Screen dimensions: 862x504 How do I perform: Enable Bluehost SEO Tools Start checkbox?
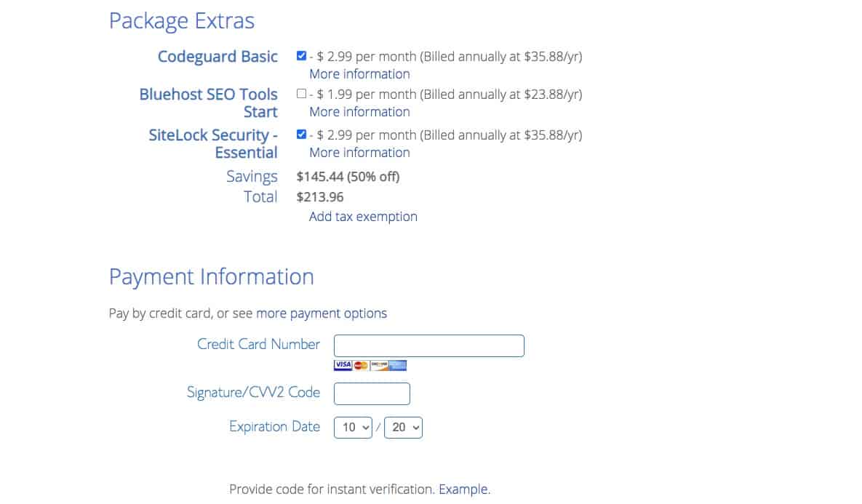pyautogui.click(x=301, y=93)
